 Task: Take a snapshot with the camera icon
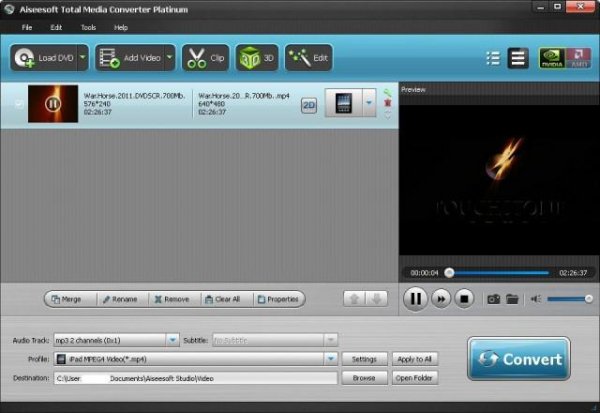coord(494,299)
